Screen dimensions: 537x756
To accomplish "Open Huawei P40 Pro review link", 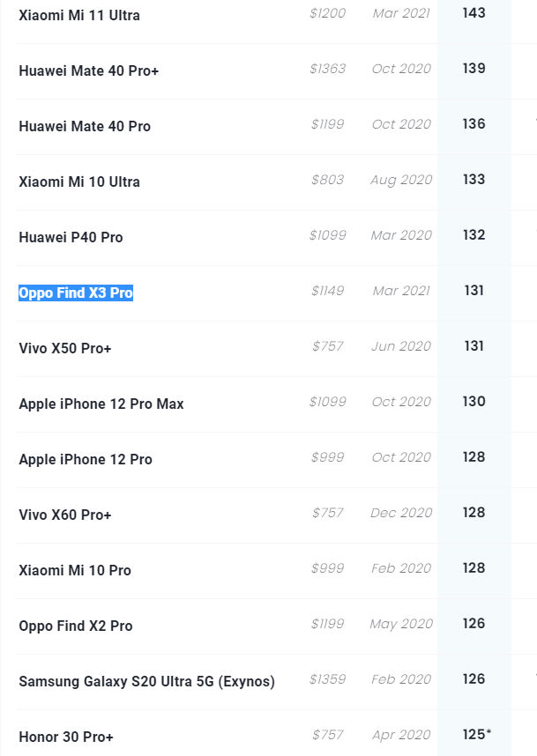I will point(71,237).
